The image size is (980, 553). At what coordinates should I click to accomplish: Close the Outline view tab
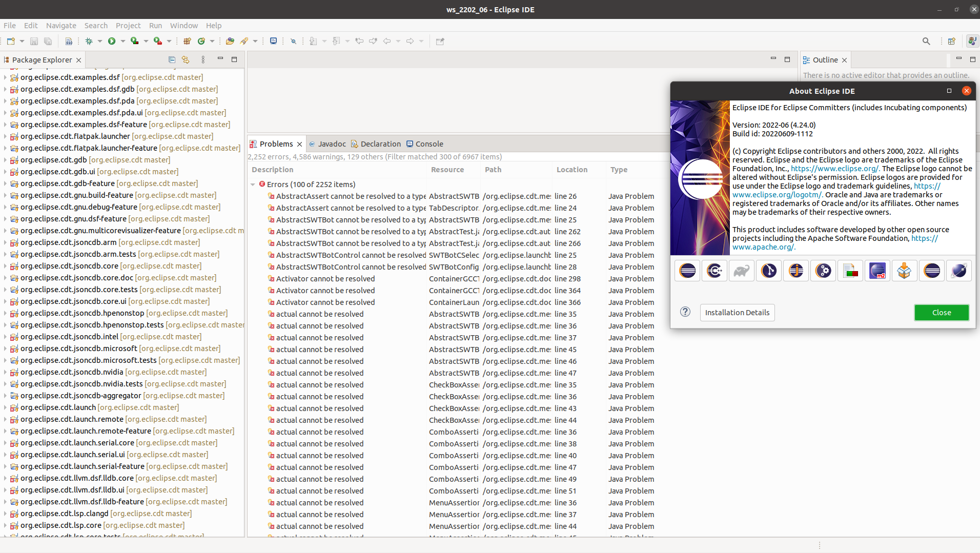coord(844,60)
